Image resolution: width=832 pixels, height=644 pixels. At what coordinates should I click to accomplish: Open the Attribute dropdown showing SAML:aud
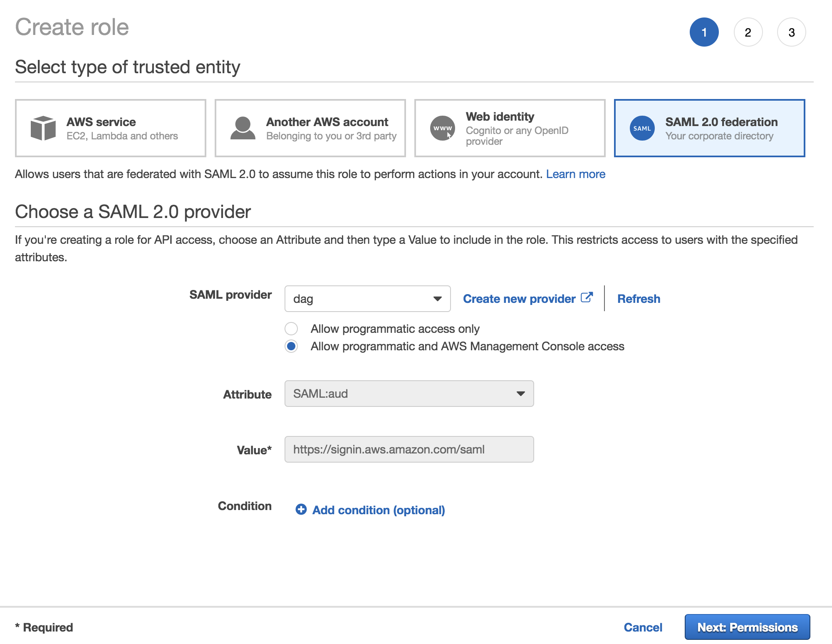[409, 394]
